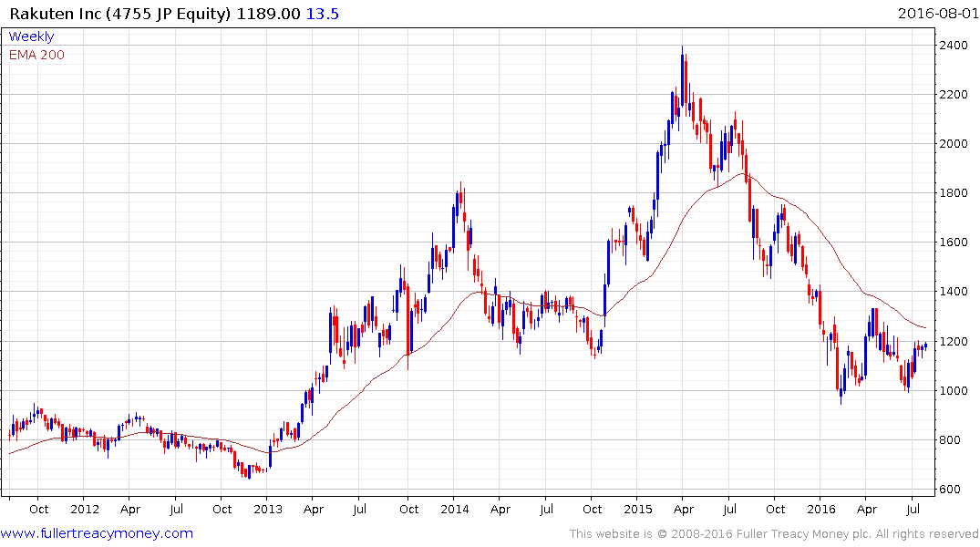Image resolution: width=980 pixels, height=547 pixels.
Task: Open the www.fullertreacymoney.com link
Action: pos(97,533)
